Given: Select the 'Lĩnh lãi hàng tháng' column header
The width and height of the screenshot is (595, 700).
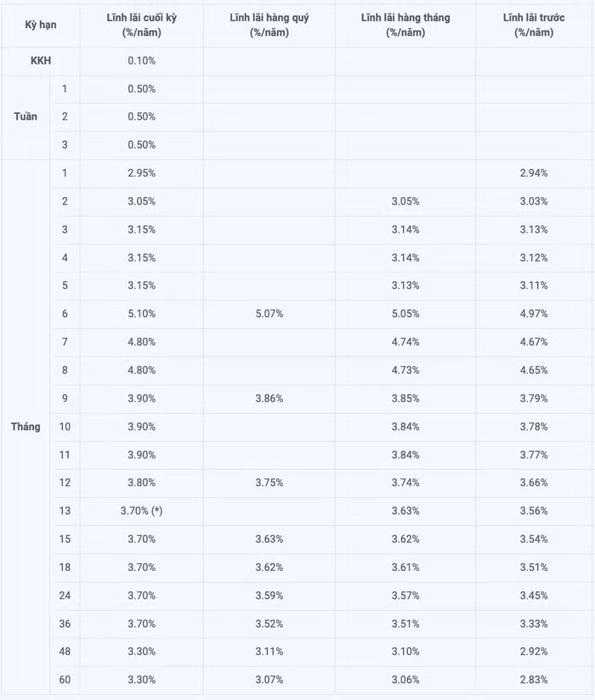Looking at the screenshot, I should [405, 25].
